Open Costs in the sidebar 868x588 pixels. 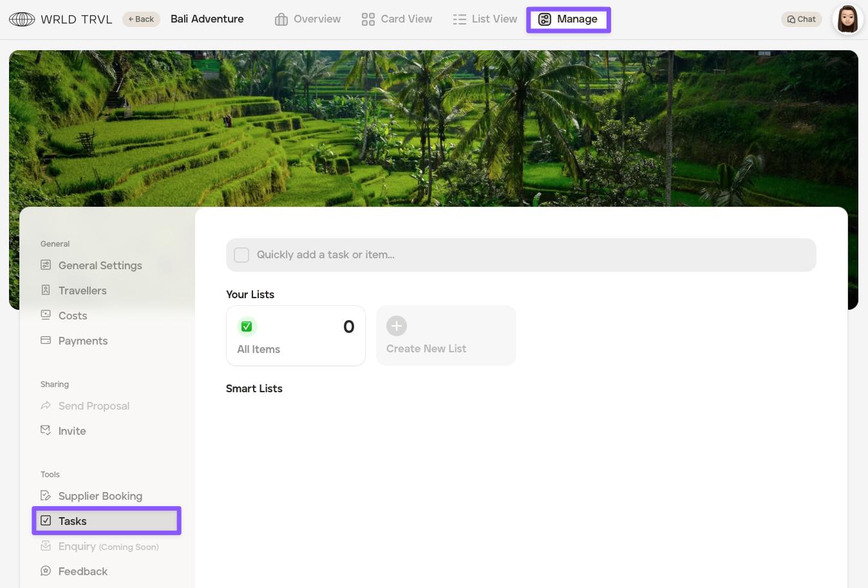[x=72, y=316]
